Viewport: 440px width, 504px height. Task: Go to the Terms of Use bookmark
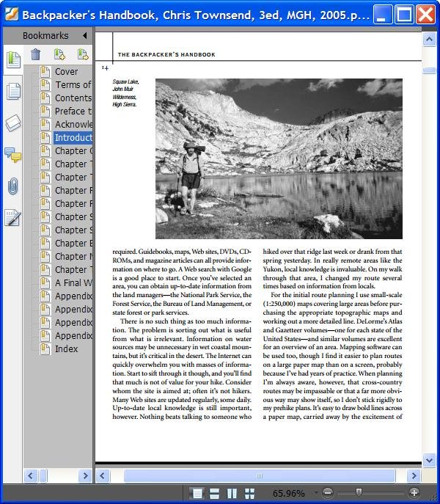coord(73,84)
